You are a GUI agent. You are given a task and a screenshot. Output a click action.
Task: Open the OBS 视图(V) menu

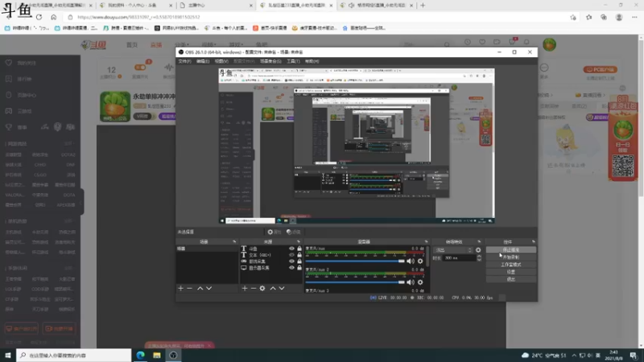(x=221, y=61)
